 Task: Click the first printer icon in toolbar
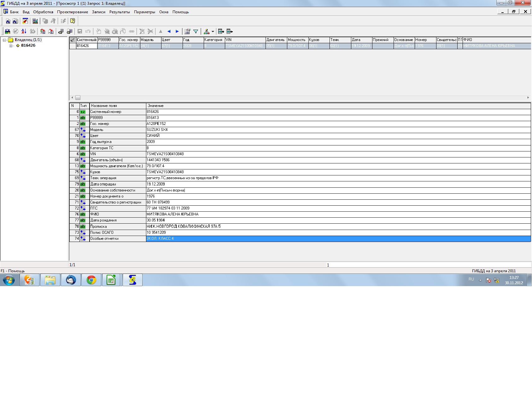pyautogui.click(x=61, y=32)
